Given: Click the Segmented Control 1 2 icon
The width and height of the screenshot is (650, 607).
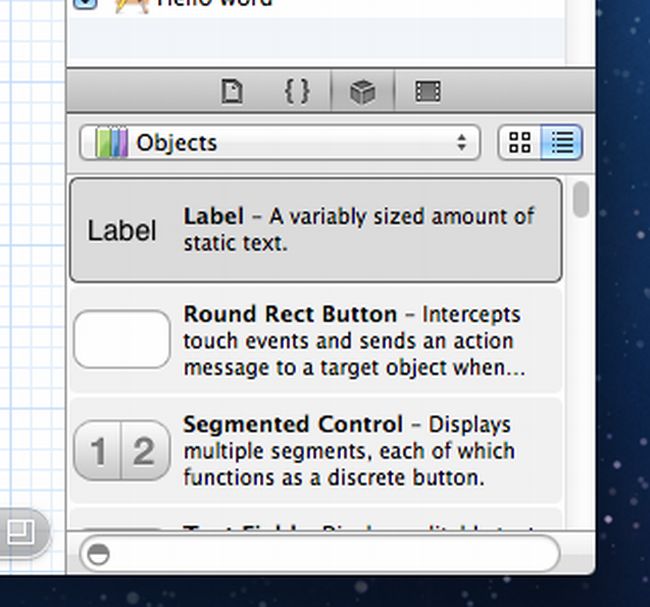Looking at the screenshot, I should (x=122, y=451).
